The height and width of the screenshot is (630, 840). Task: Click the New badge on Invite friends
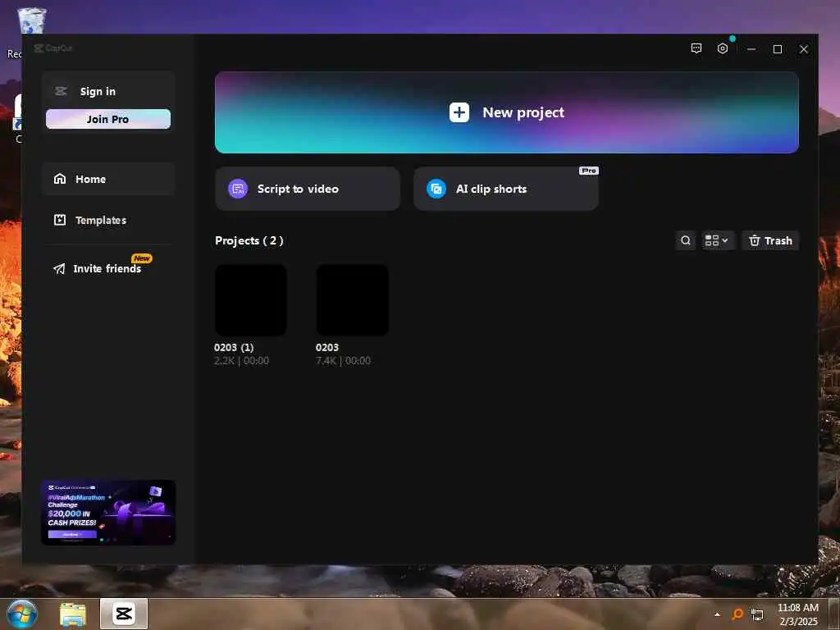[x=142, y=258]
